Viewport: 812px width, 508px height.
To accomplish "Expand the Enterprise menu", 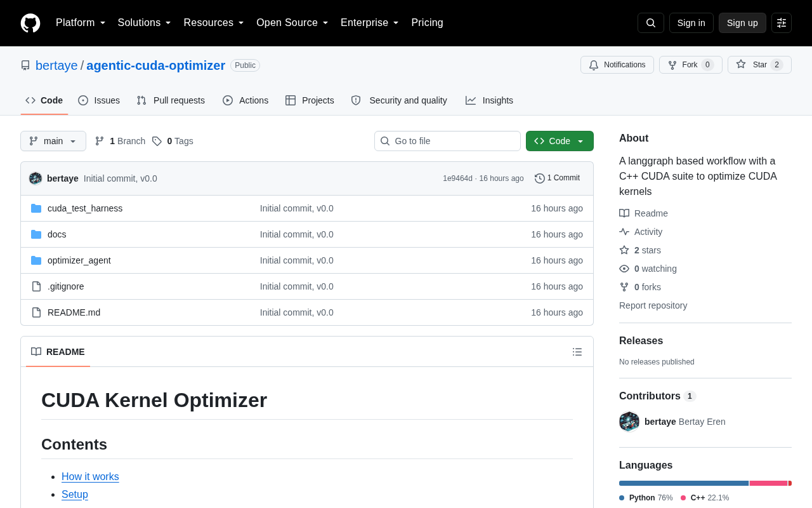I will [x=370, y=23].
